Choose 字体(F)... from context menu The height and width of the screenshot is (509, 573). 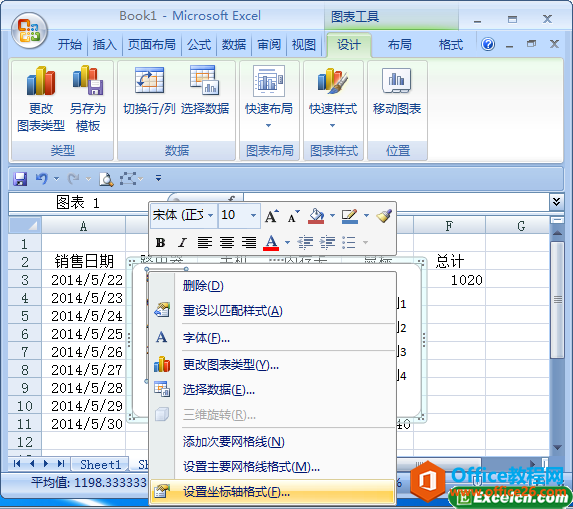point(273,338)
